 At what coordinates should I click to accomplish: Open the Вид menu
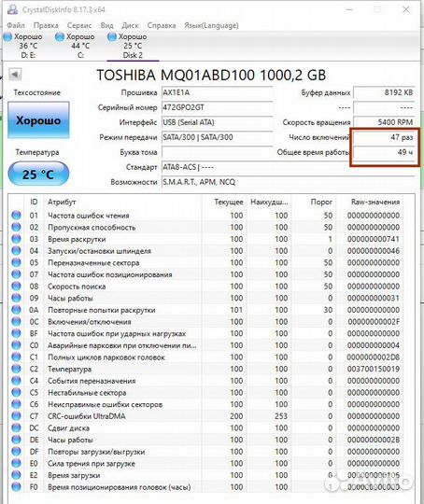click(x=106, y=25)
